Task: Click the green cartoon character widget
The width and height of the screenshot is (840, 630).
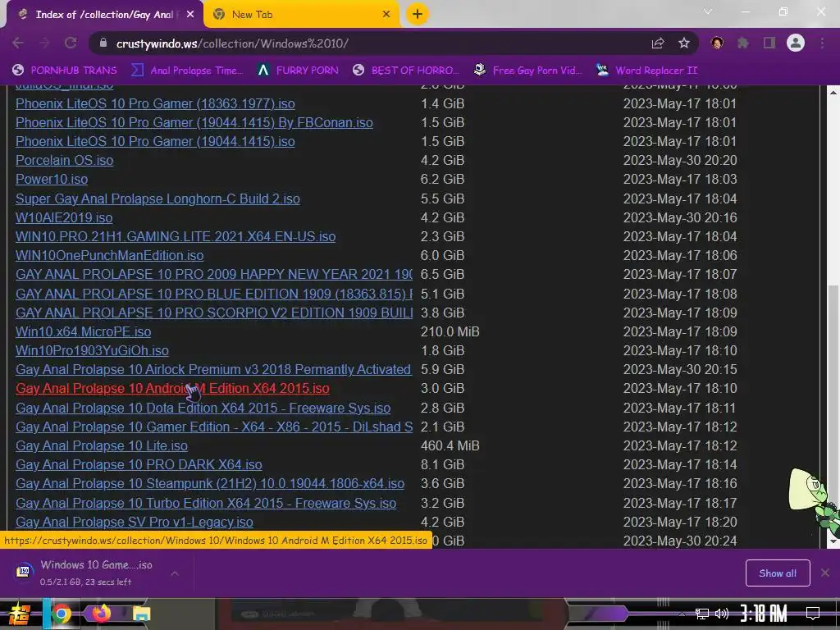Action: point(815,501)
